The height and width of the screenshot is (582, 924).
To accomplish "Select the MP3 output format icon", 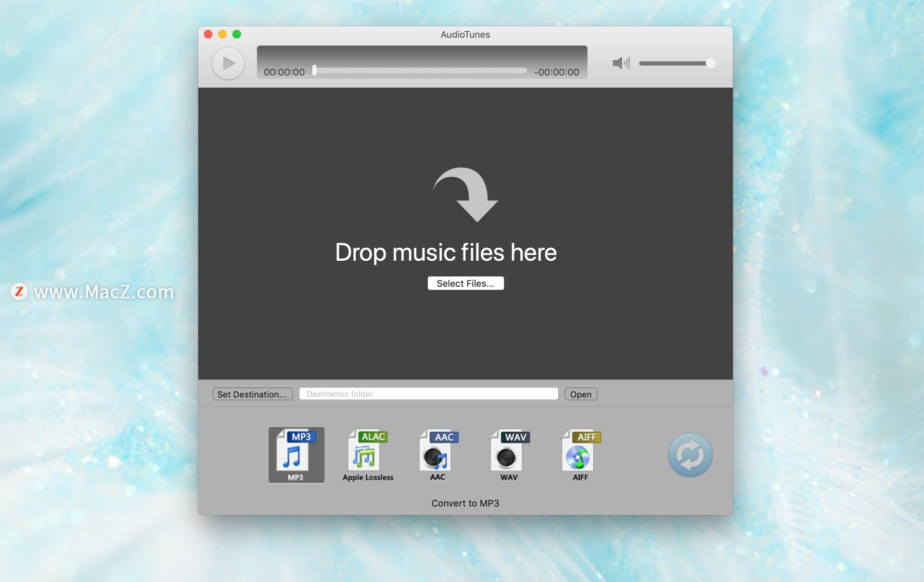I will [x=296, y=455].
